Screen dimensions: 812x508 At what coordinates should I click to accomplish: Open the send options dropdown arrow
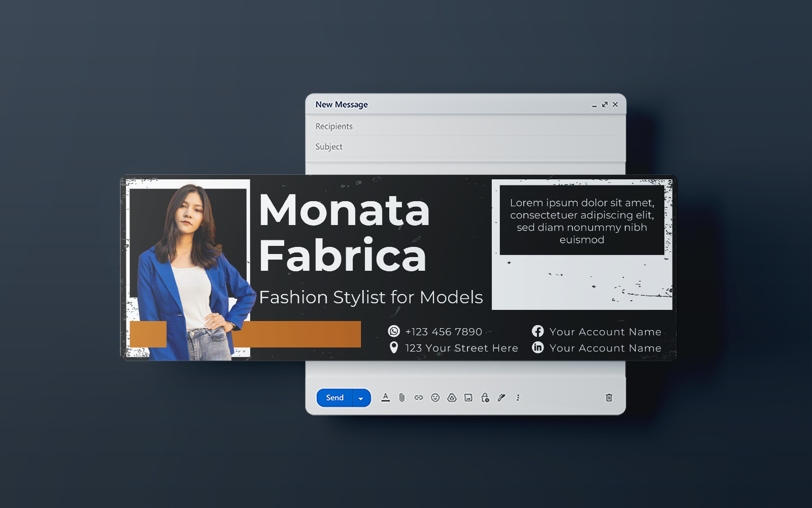361,398
